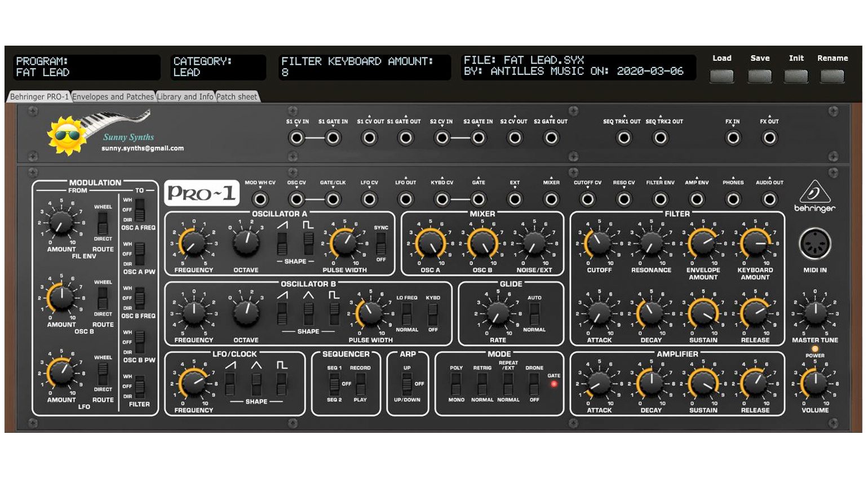Image resolution: width=868 pixels, height=479 pixels.
Task: Click the red GATE indicator light
Action: pos(554,384)
